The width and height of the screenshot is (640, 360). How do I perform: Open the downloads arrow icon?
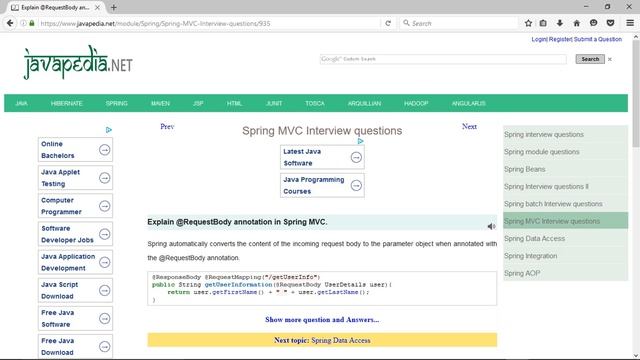(x=560, y=23)
